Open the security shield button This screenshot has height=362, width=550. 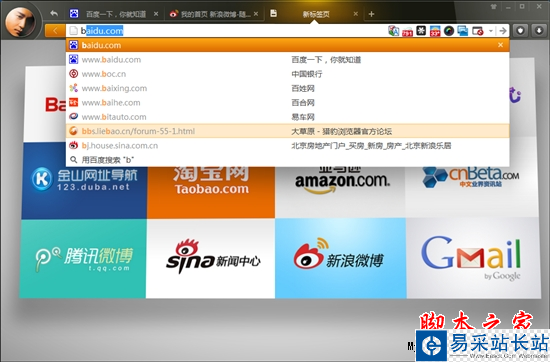point(520,31)
